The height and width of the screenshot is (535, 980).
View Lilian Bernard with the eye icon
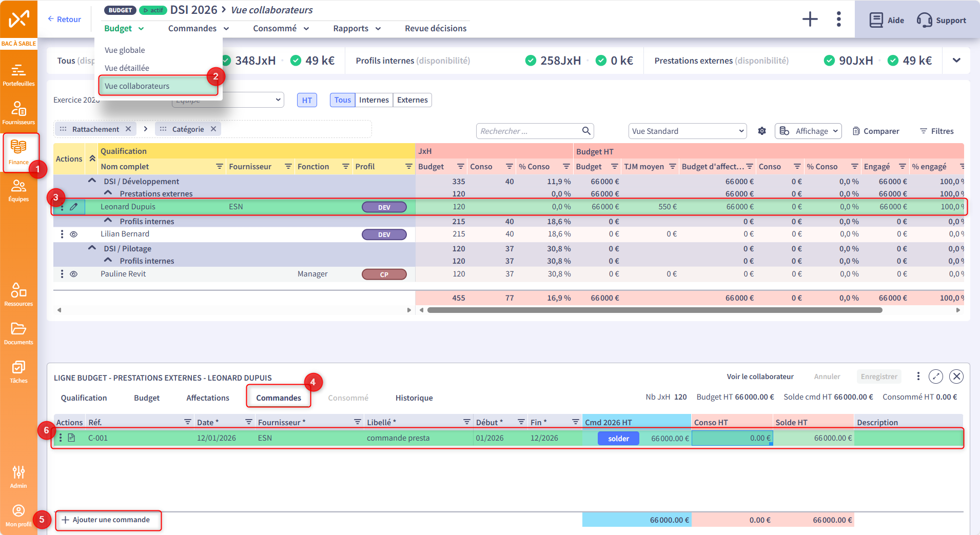pyautogui.click(x=74, y=234)
